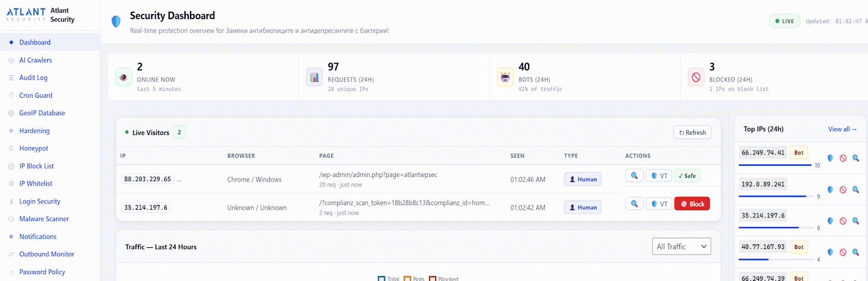
Task: Click the GeoIP Database globe icon
Action: 11,113
